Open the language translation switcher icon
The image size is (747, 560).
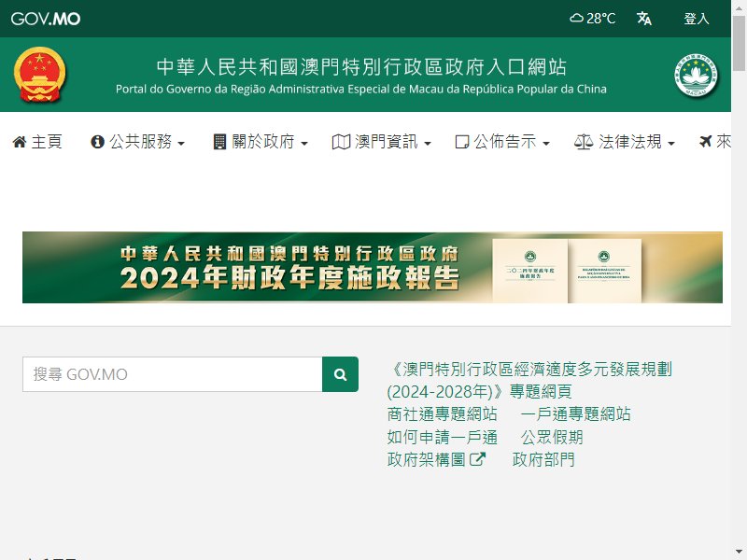(644, 19)
